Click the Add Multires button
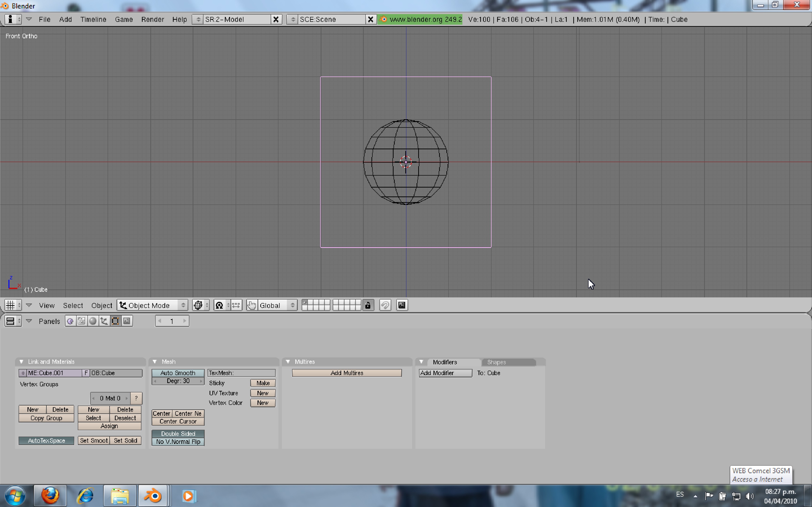The width and height of the screenshot is (812, 507). point(347,373)
